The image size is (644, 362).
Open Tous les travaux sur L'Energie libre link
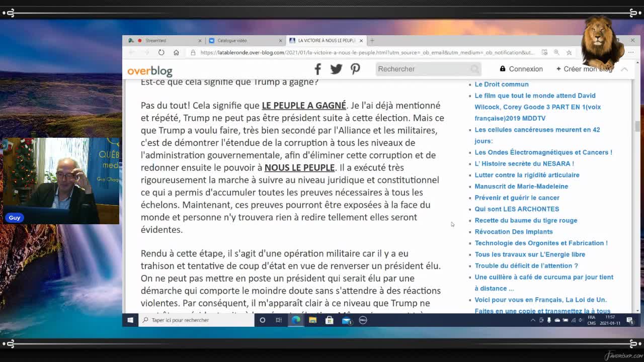click(x=530, y=254)
